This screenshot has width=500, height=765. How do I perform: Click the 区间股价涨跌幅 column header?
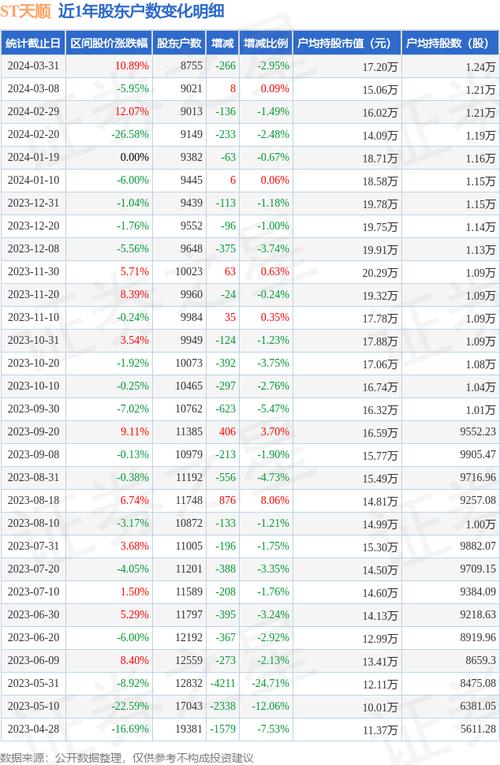click(x=109, y=43)
